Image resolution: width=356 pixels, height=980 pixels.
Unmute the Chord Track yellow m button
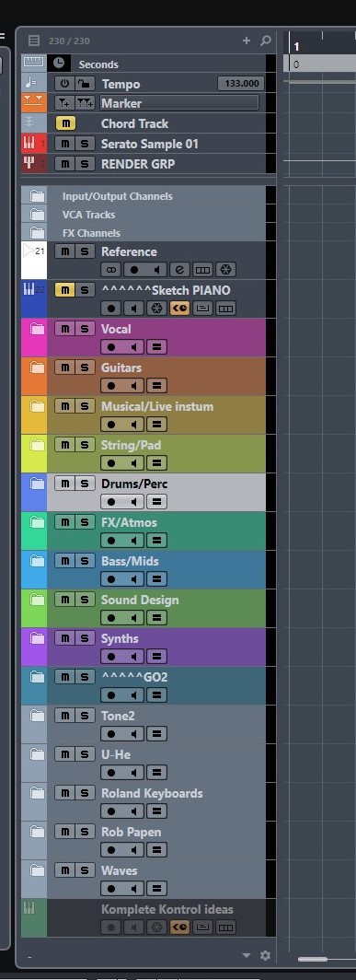tap(65, 123)
